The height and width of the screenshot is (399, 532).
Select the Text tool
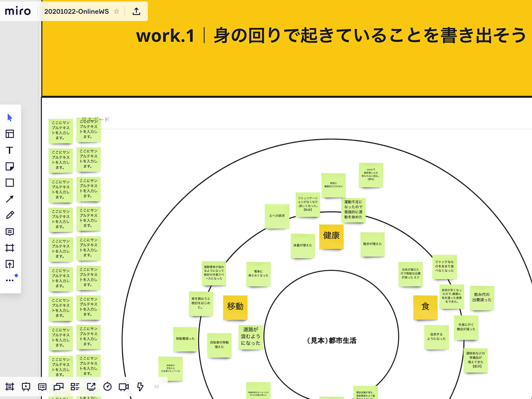click(x=10, y=150)
